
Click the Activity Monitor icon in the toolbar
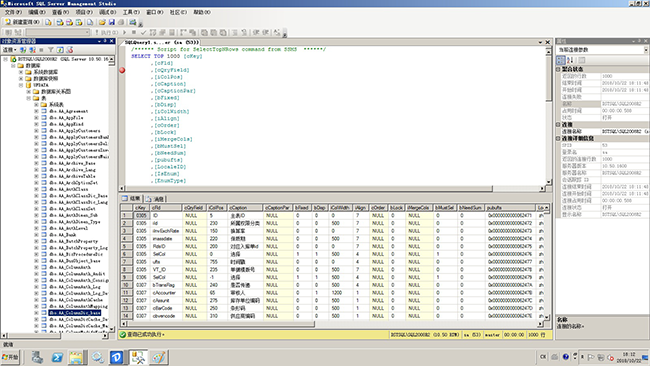[133, 22]
